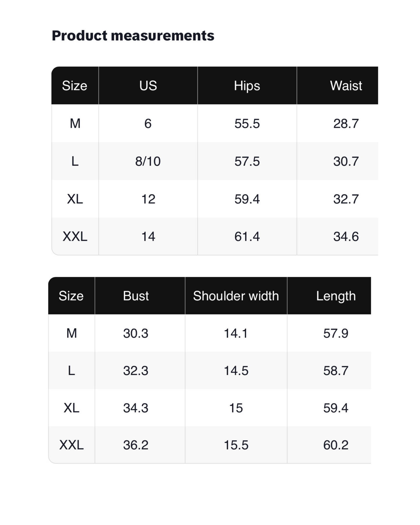Select hips measurement 61.4
420x525 pixels.
[x=247, y=236]
